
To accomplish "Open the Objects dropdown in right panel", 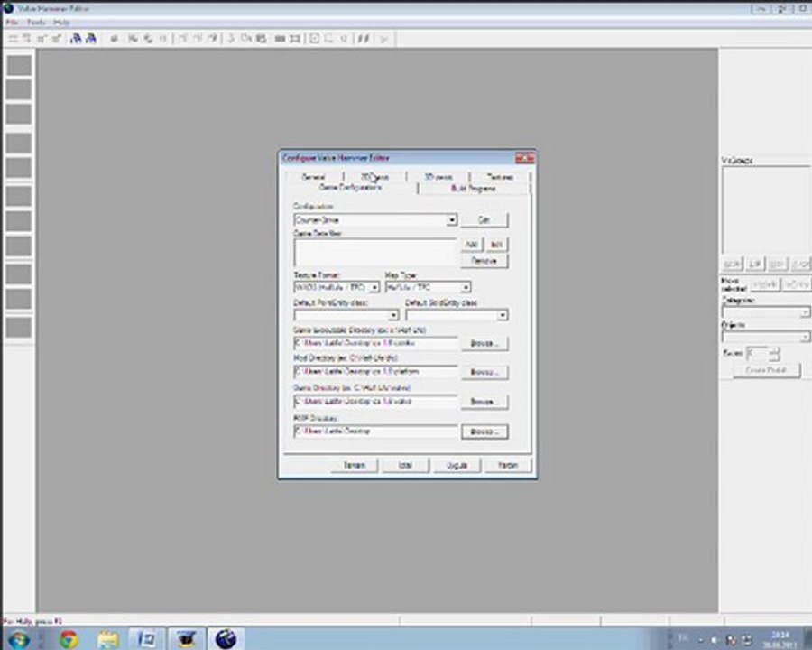I will [765, 337].
